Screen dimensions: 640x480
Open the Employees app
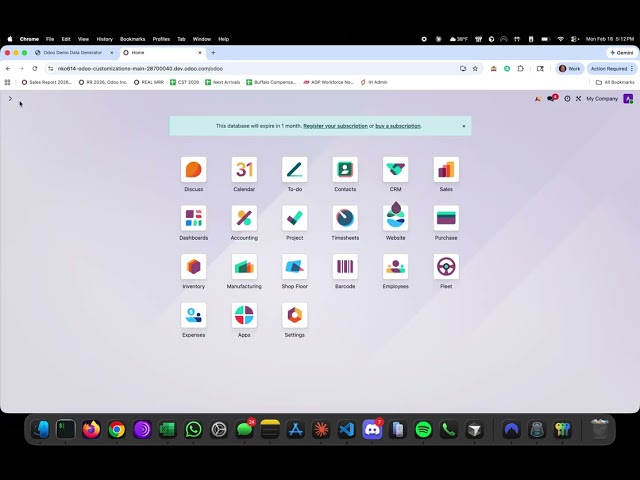(396, 267)
